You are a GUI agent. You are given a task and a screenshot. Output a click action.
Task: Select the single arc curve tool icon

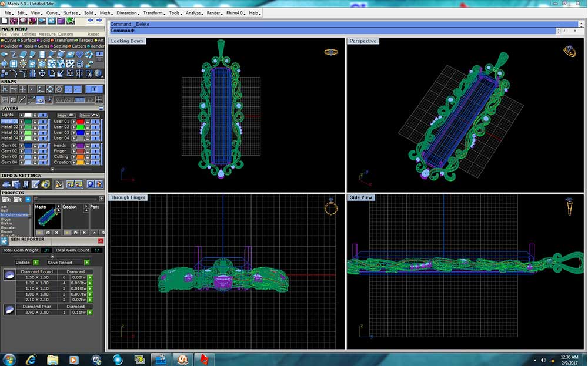coord(14,73)
